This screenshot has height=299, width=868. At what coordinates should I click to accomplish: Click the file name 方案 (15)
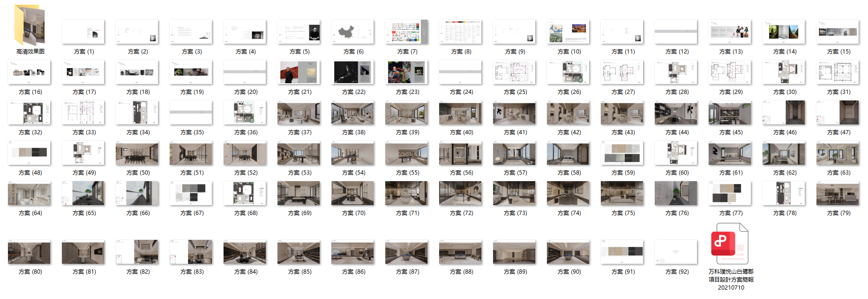pyautogui.click(x=838, y=52)
